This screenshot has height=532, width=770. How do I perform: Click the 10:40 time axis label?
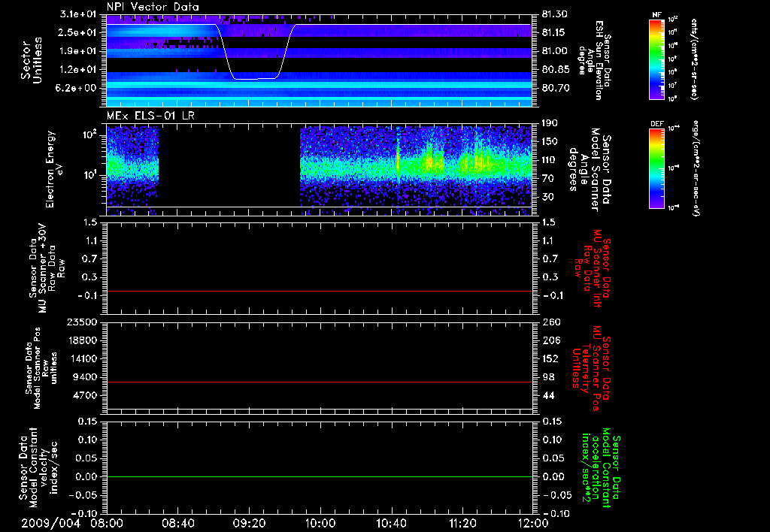392,523
